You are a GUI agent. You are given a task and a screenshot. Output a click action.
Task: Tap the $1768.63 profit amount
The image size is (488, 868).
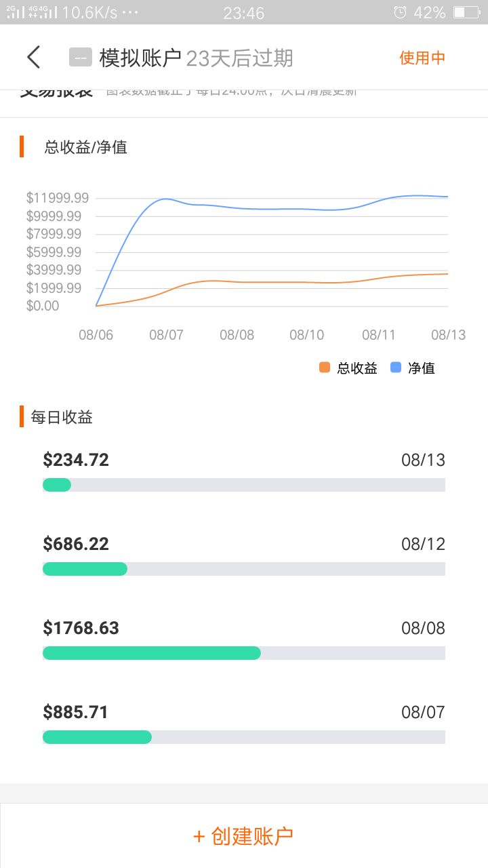[x=81, y=628]
